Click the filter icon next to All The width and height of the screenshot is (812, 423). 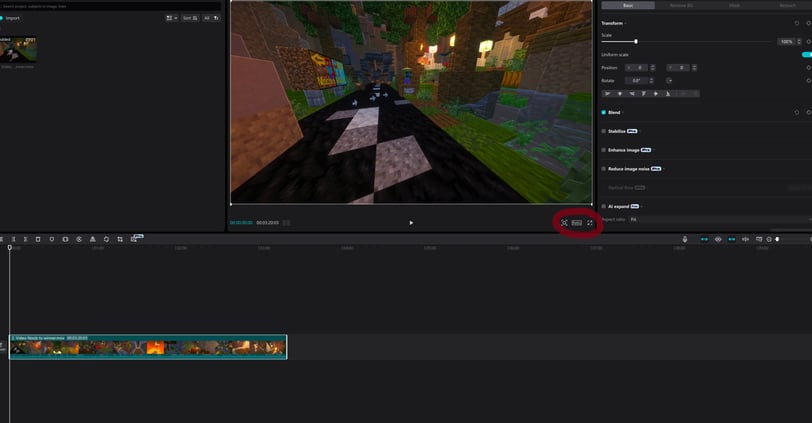(x=216, y=18)
